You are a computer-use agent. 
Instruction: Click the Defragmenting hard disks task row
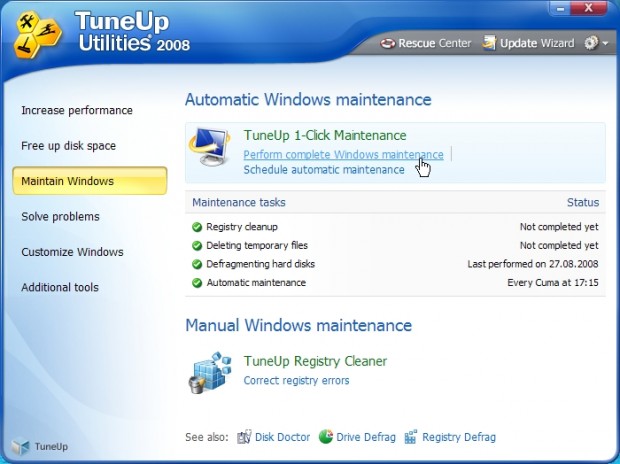pyautogui.click(x=395, y=264)
